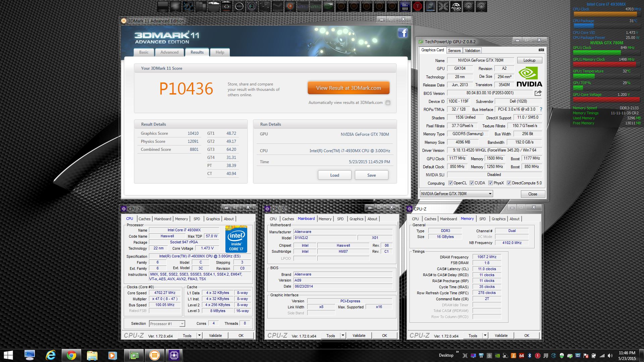Open the blue bars monitor dock icon

click(405, 6)
